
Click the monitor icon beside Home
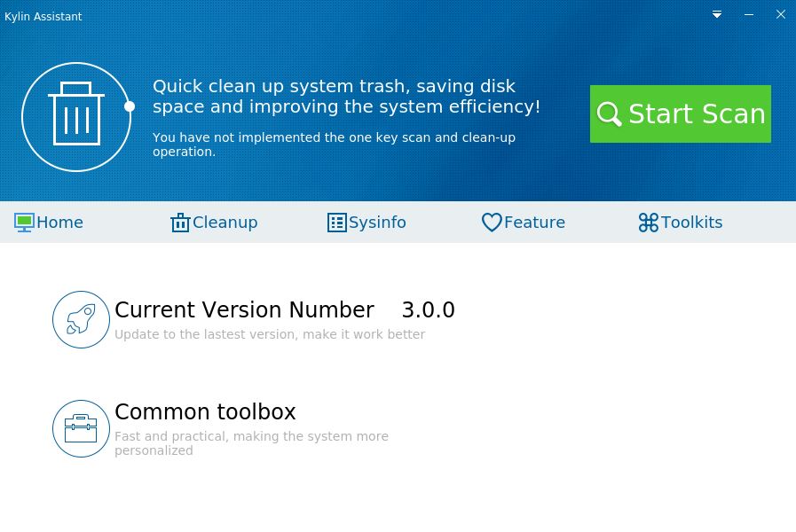tap(24, 223)
